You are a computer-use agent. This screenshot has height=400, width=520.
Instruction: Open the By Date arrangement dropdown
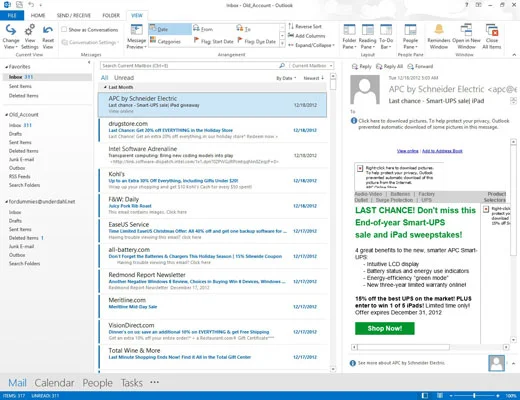click(x=286, y=78)
